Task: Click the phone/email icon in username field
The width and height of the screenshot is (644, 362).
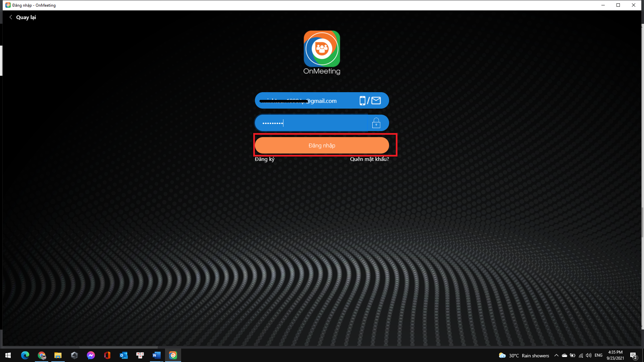Action: pyautogui.click(x=370, y=101)
